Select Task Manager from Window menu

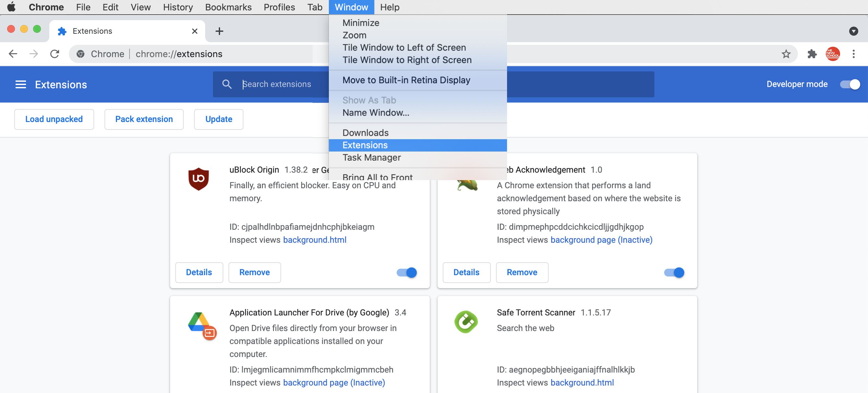pyautogui.click(x=371, y=158)
